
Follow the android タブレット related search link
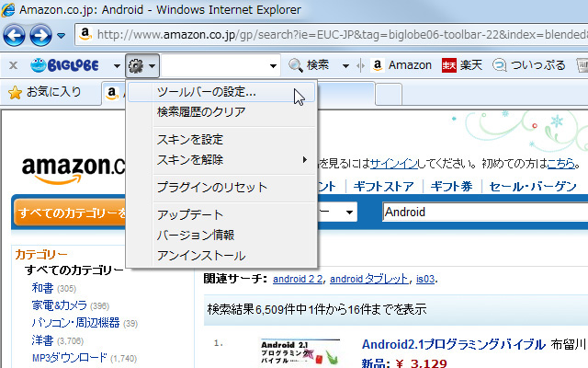[x=369, y=279]
